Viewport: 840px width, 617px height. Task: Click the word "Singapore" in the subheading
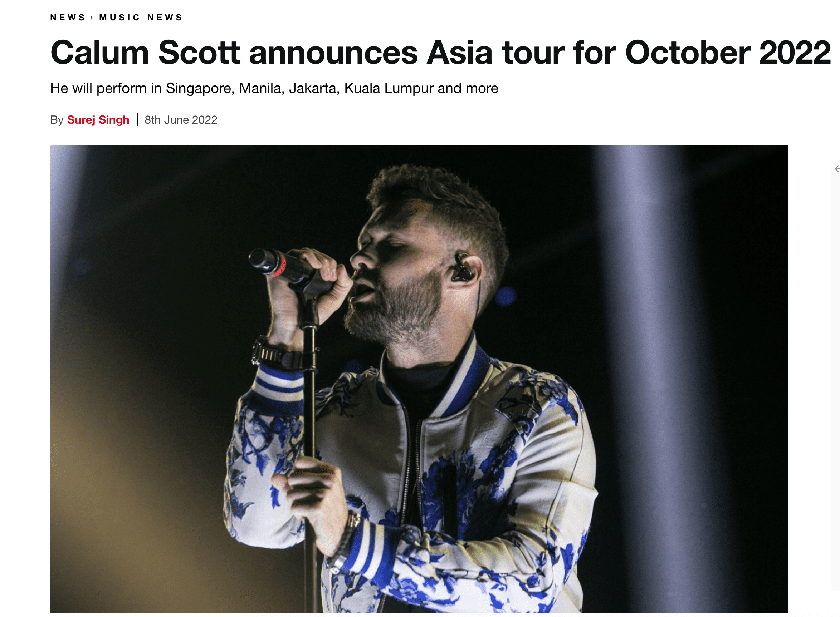point(200,89)
